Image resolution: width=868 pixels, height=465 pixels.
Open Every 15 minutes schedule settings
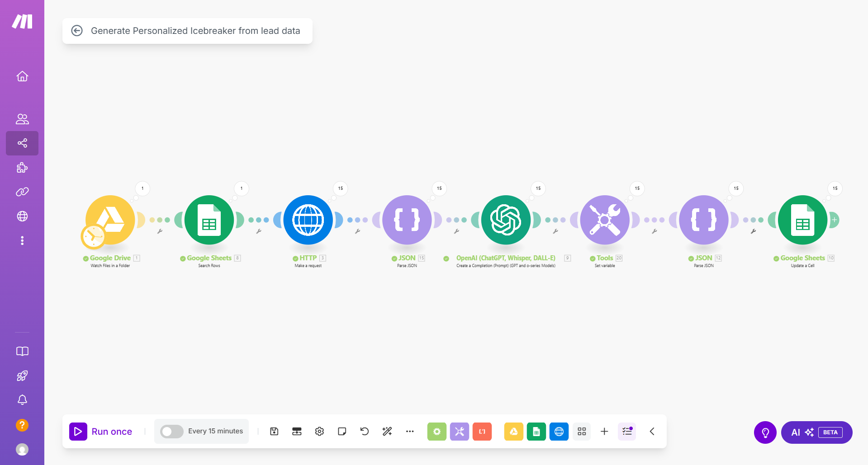click(215, 431)
